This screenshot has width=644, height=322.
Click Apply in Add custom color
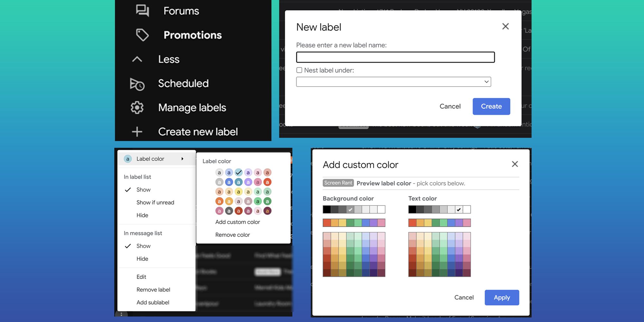coord(502,298)
